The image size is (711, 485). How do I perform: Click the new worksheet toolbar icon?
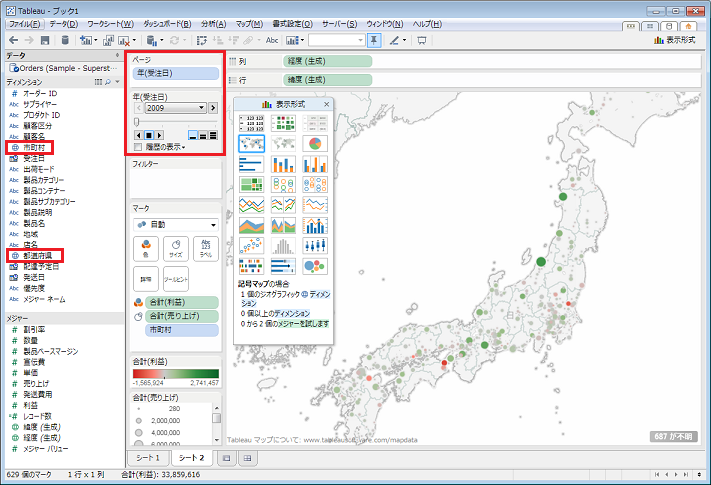click(x=85, y=40)
